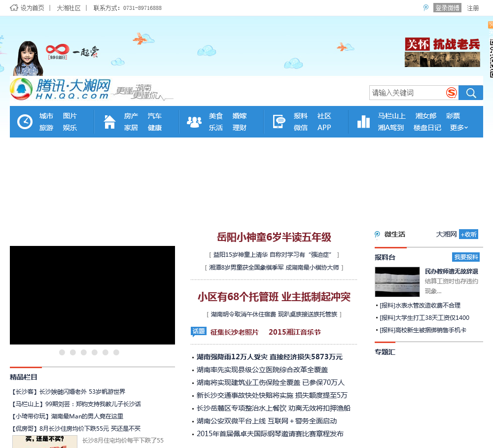Screen dimensions: 493x448
Task: Click the Tencent Weibo icon next to 登录微博
Action: pos(426,8)
